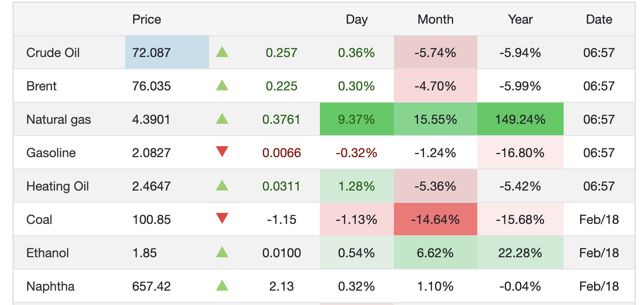This screenshot has height=305, width=644.
Task: Click the green up arrow in Crude Oil row
Action: [222, 52]
